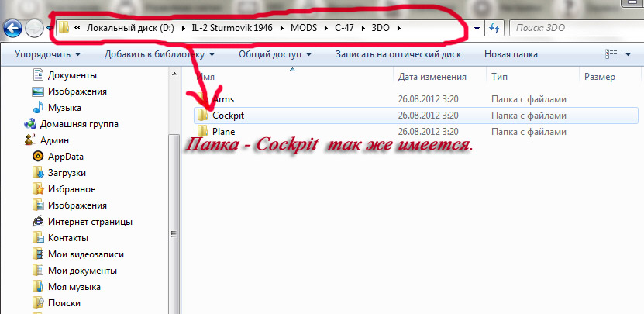Select the 'Cockpit' folder icon

(202, 116)
